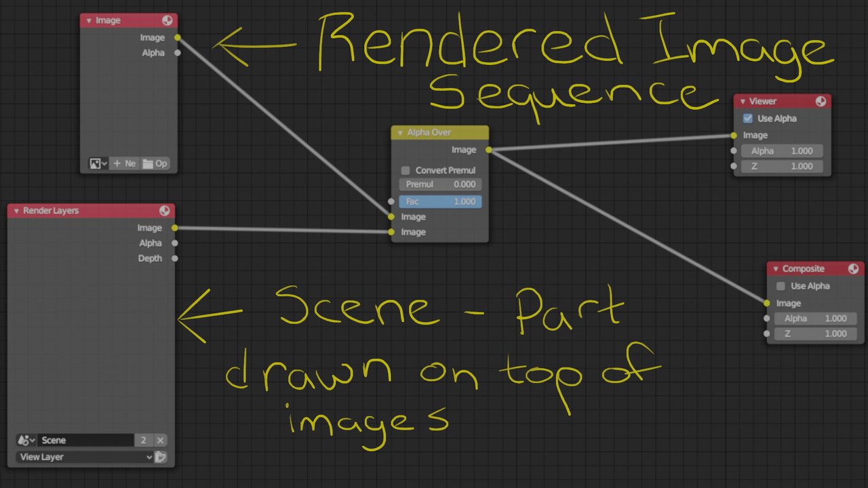Select the Composite node by its title
The height and width of the screenshot is (488, 868).
[804, 269]
